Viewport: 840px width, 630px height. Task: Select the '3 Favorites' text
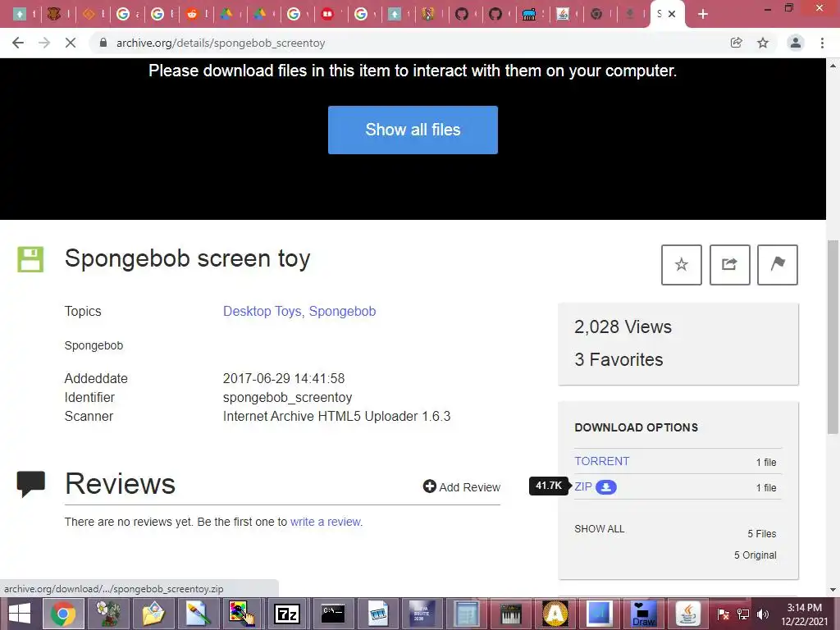(x=619, y=359)
